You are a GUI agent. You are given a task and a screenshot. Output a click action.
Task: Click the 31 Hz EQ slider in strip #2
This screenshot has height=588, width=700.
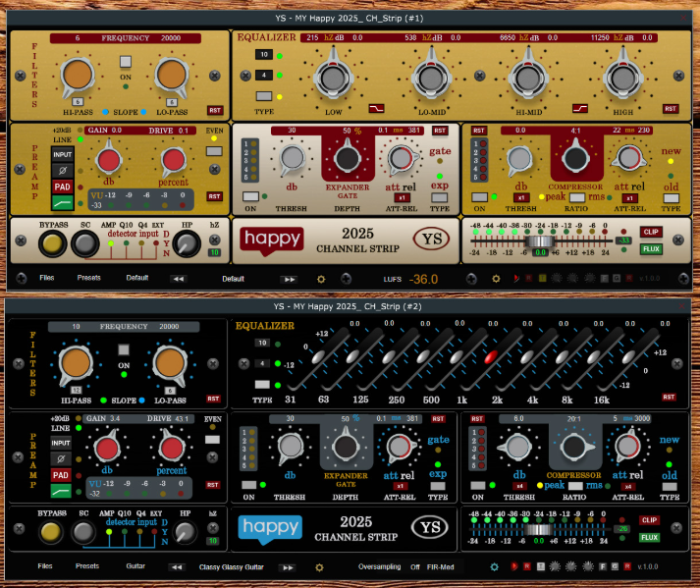tap(318, 356)
